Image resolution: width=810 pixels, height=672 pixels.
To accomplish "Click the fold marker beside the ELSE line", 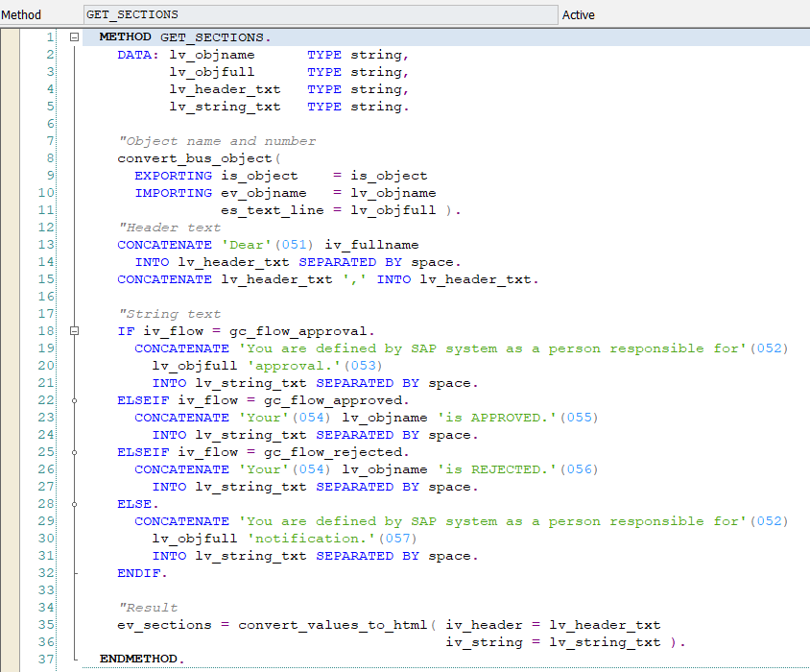I will click(75, 504).
